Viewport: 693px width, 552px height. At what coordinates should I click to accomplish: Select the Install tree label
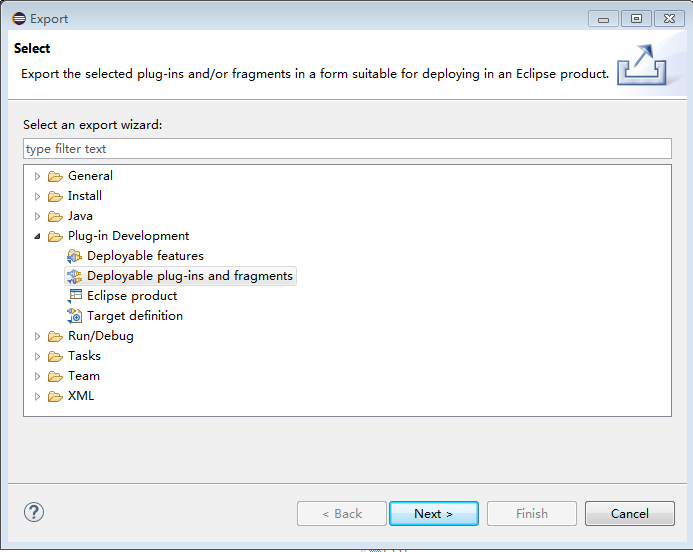[85, 196]
